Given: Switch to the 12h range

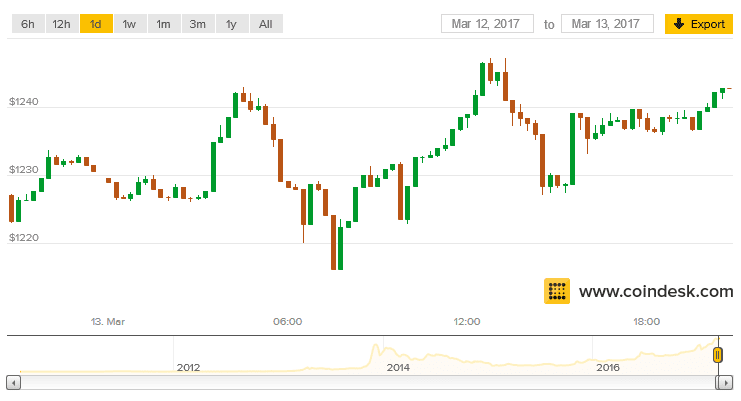Looking at the screenshot, I should (61, 23).
